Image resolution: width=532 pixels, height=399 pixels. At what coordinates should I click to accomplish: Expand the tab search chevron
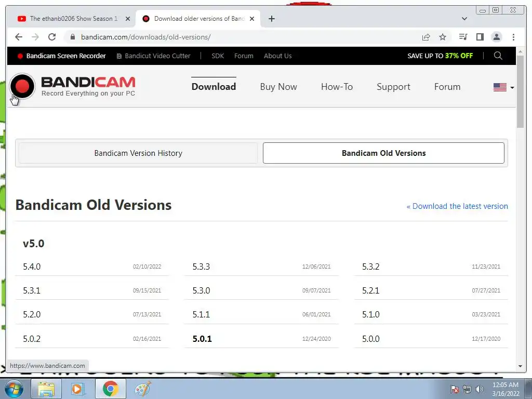[x=464, y=19]
